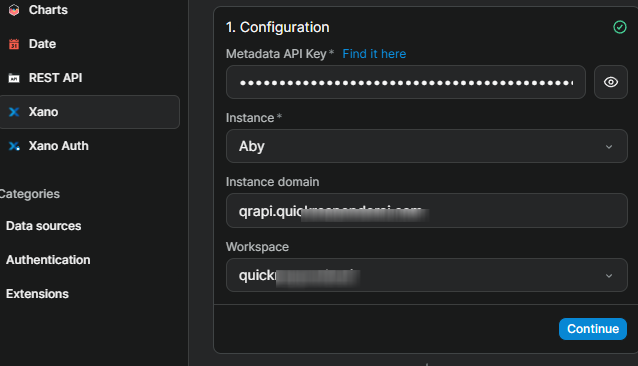Click the REST API icon
This screenshot has width=638, height=366.
point(14,78)
